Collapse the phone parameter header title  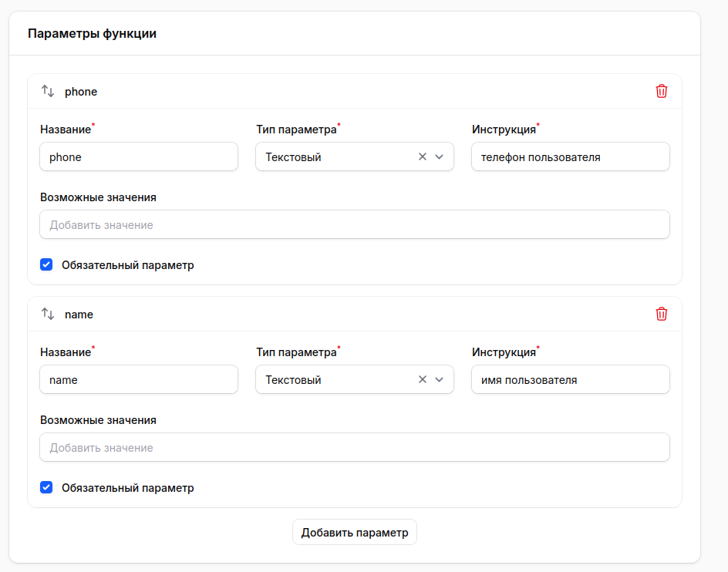[81, 92]
